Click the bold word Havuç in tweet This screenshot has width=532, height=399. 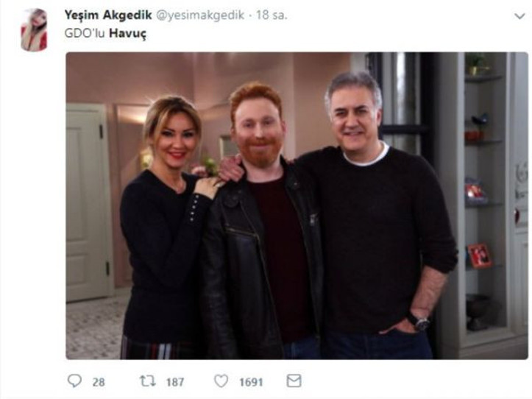128,34
